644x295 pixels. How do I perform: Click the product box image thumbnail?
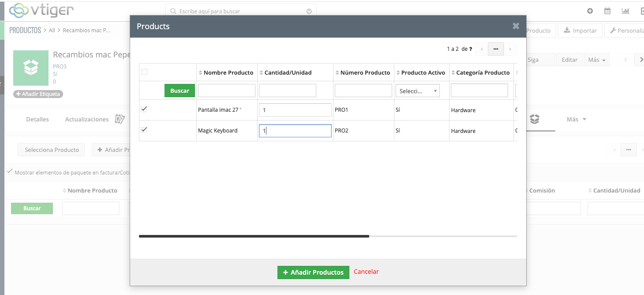pos(31,68)
